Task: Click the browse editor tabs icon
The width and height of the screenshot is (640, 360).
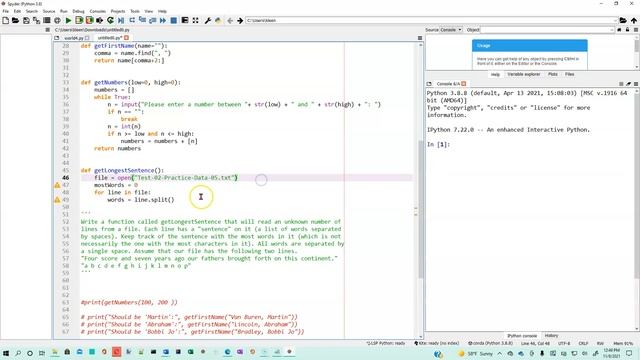Action: click(57, 38)
